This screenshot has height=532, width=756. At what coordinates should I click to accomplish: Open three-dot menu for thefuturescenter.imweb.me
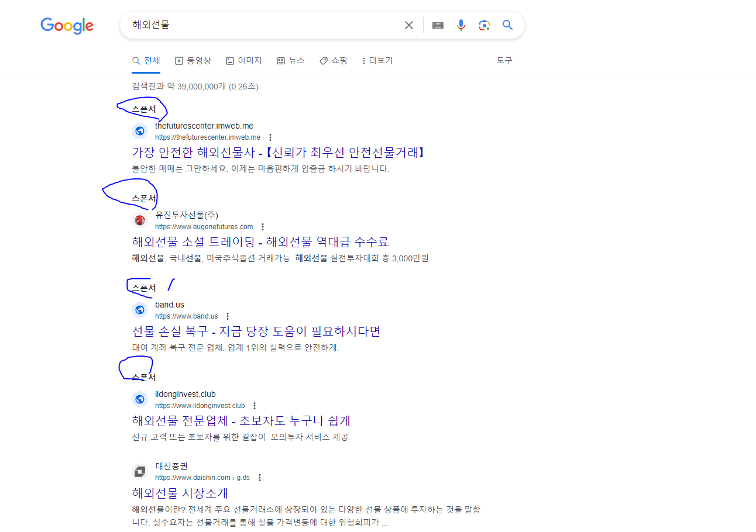click(270, 137)
